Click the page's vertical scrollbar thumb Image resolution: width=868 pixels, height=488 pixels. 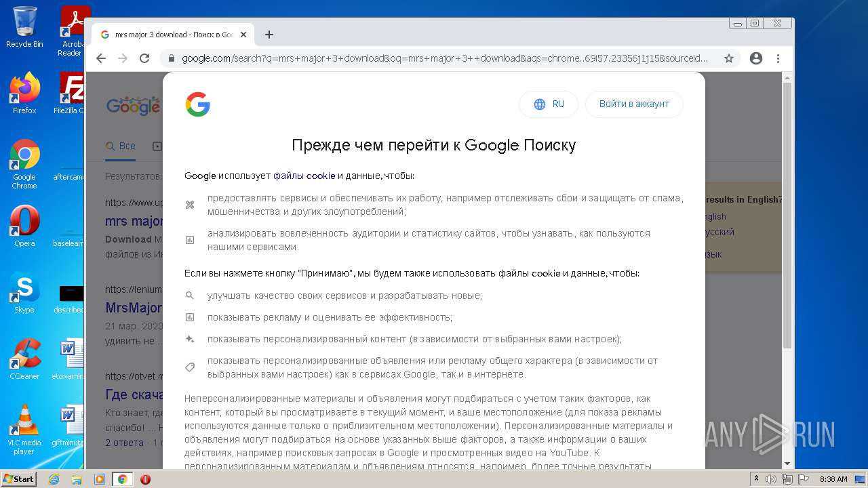coord(787,216)
